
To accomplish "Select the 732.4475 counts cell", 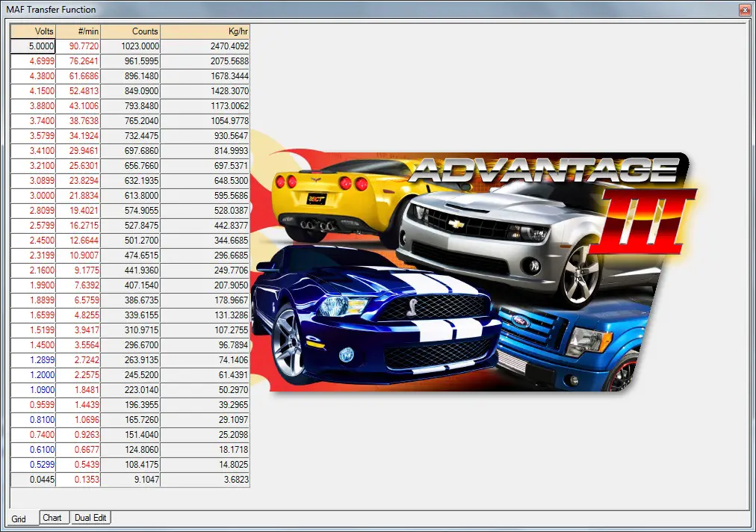I will coord(130,136).
